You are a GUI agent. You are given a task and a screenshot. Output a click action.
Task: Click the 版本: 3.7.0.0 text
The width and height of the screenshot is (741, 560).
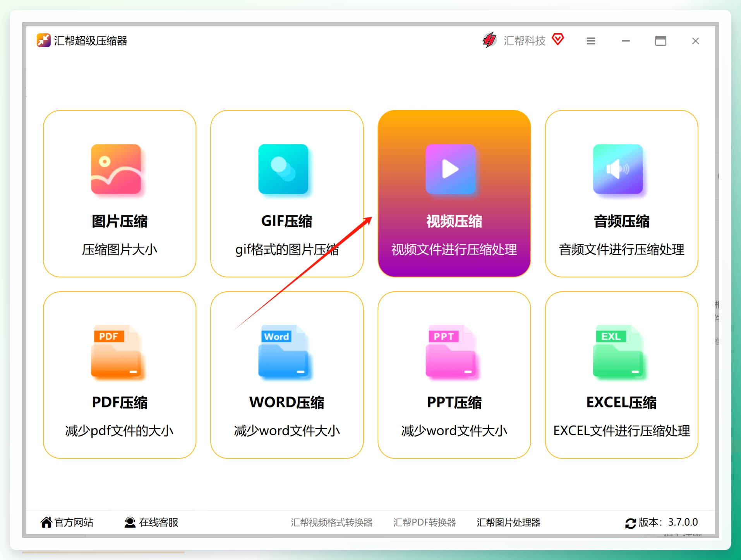[x=668, y=522]
